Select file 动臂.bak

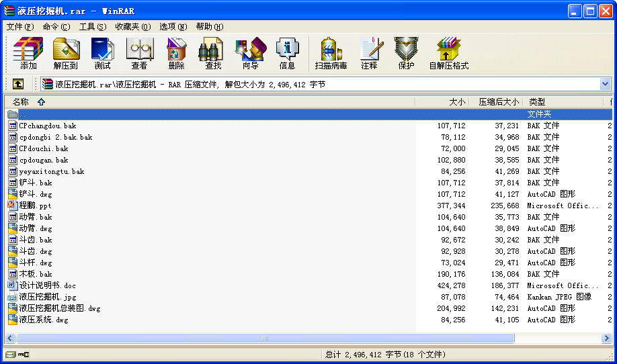point(36,217)
